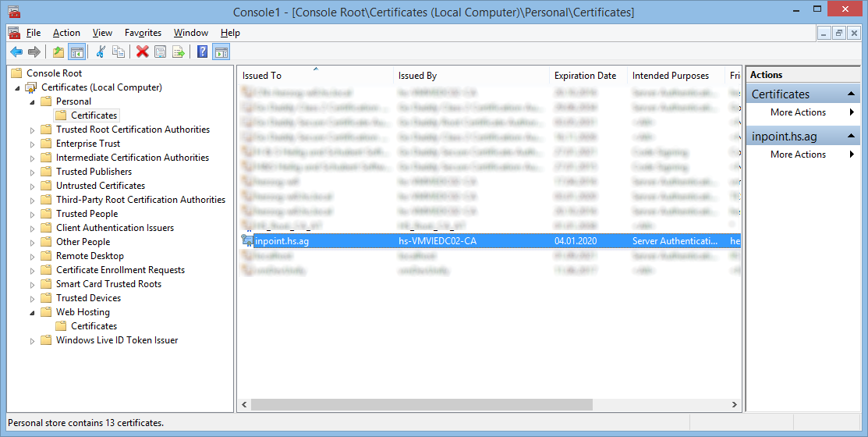Toggle Show/Hide Console Tree button
The image size is (868, 437).
point(76,52)
